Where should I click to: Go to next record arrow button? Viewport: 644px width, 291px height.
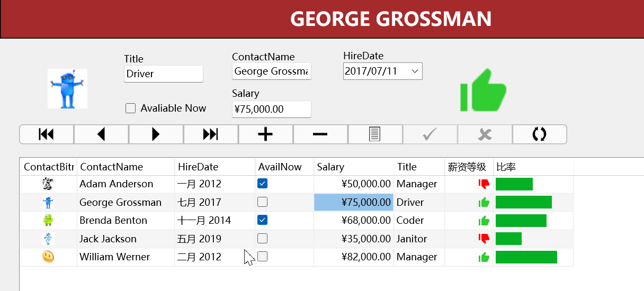click(x=156, y=134)
